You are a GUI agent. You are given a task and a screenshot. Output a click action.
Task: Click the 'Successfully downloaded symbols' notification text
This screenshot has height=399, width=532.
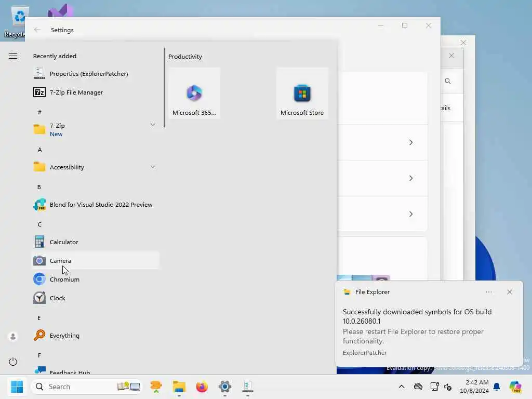point(417,316)
